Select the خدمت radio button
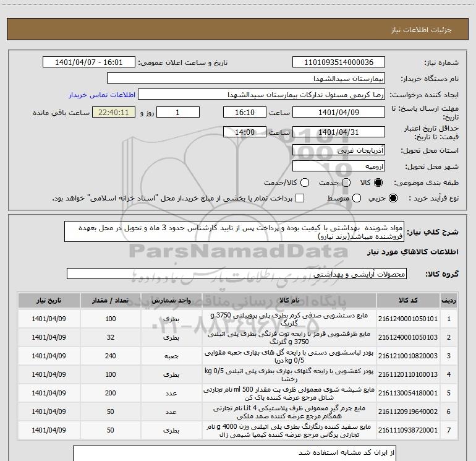This screenshot has width=476, height=461. (x=346, y=183)
